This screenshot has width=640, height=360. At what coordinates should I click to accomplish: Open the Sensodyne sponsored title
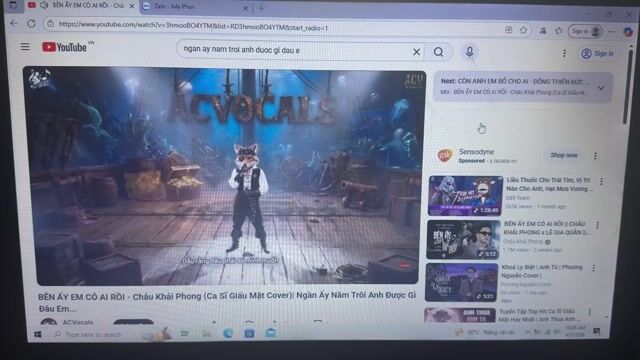click(476, 151)
